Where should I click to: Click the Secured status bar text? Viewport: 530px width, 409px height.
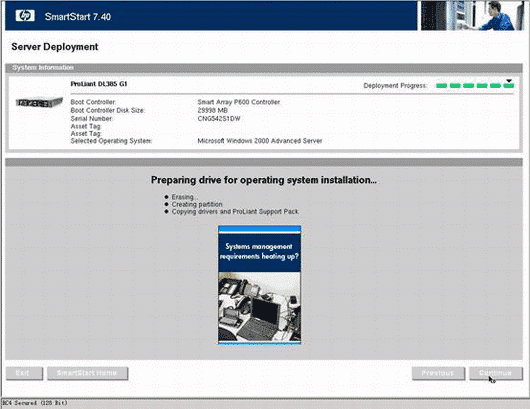(35, 403)
